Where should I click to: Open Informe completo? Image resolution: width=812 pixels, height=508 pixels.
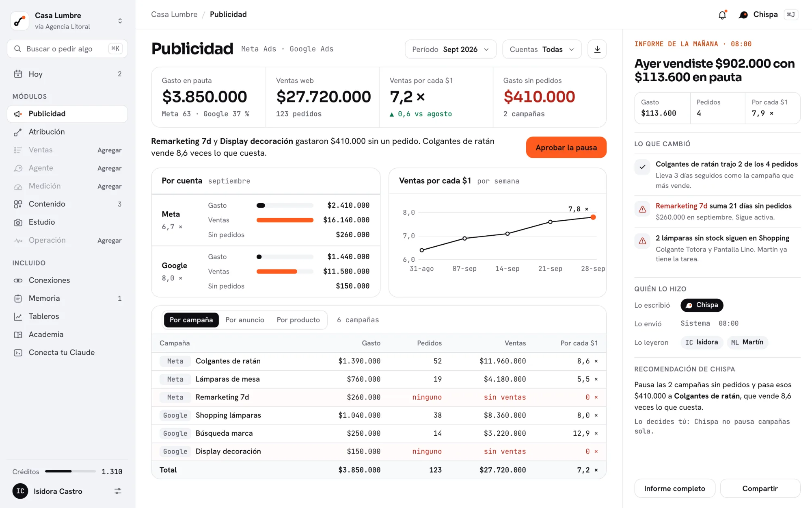point(675,488)
